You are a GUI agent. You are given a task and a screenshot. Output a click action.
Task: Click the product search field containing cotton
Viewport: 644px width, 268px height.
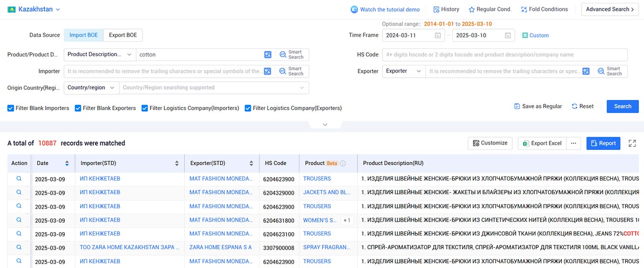199,55
